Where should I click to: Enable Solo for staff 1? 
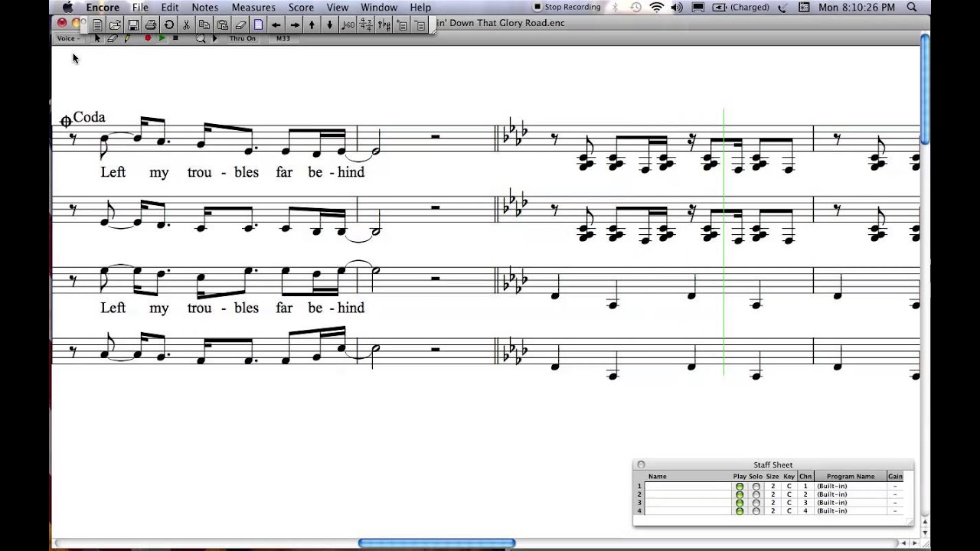(x=756, y=487)
